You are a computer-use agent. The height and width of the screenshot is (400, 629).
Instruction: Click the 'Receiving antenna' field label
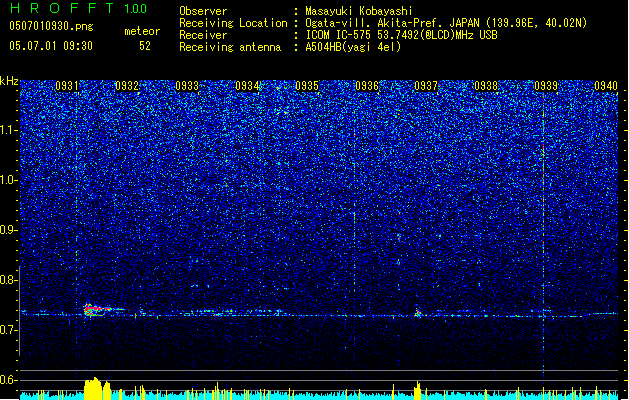(x=230, y=47)
